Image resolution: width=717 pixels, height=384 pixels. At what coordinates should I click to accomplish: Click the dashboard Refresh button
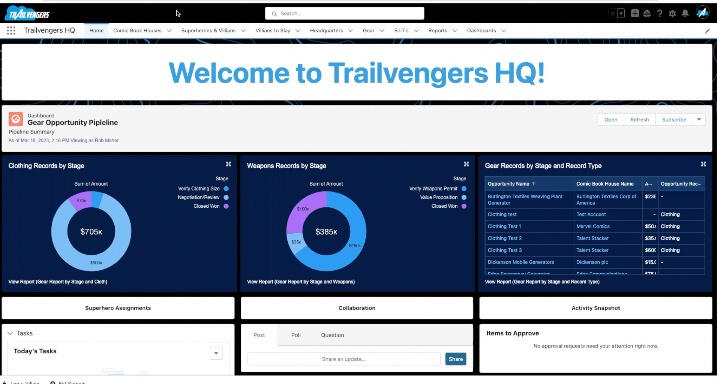(x=639, y=120)
